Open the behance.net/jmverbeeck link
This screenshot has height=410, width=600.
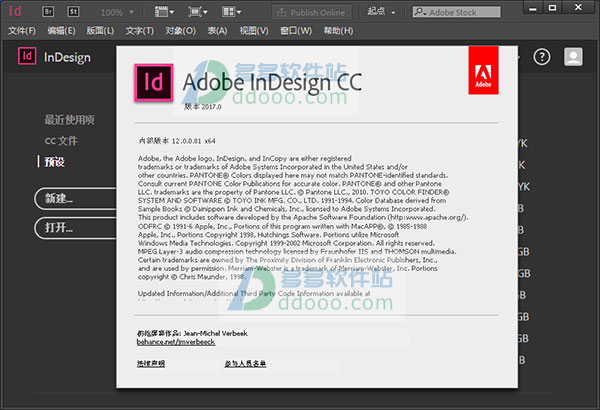tap(176, 342)
